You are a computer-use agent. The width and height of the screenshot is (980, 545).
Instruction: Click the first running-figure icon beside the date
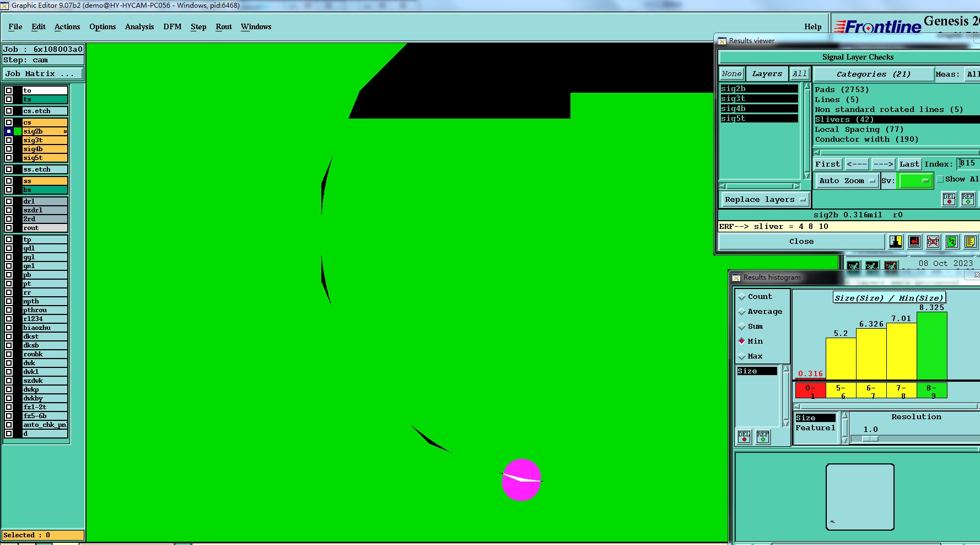pyautogui.click(x=853, y=266)
